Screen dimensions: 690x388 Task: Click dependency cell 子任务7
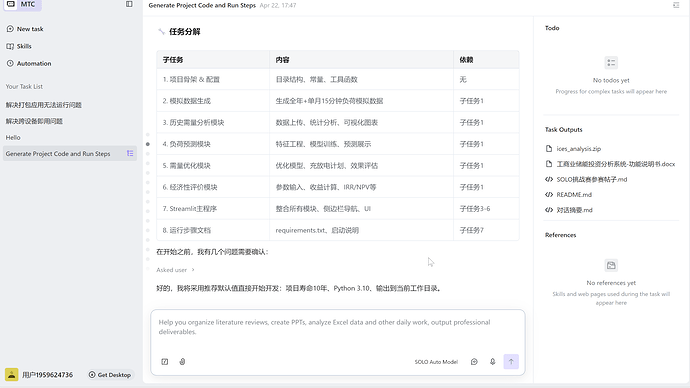486,231
